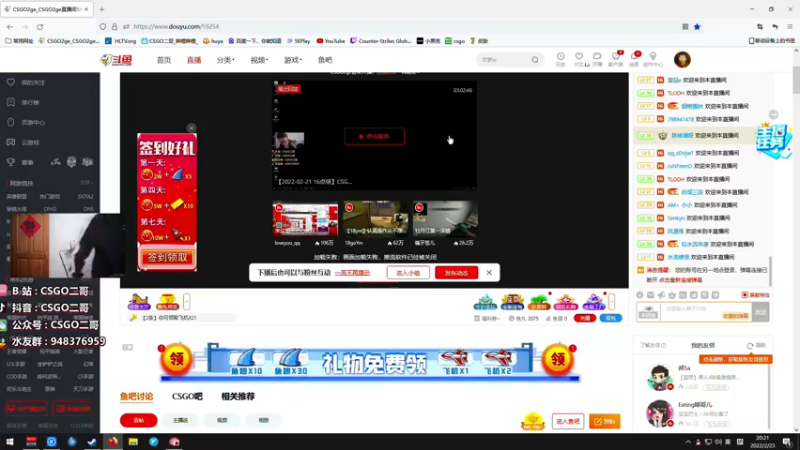Reload page with browser refresh icon

pyautogui.click(x=40, y=27)
